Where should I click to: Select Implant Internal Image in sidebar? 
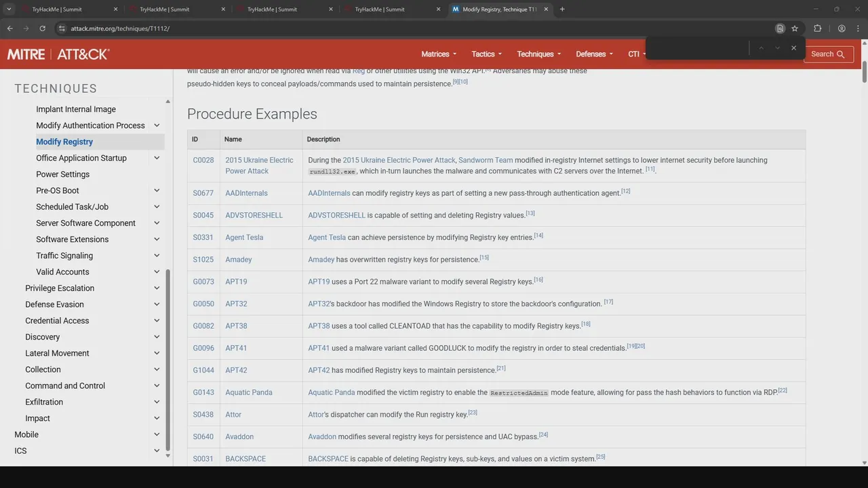[x=76, y=109]
